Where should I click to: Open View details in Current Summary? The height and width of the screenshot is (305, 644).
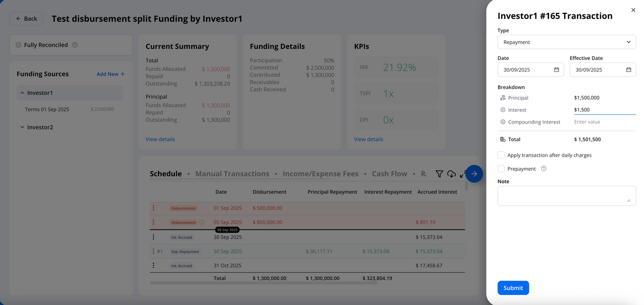pos(160,139)
